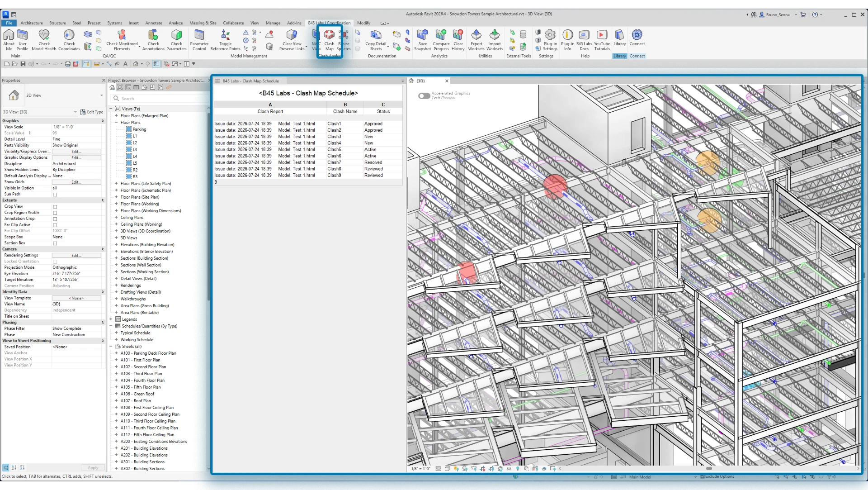Open the Manage ribbon tab

273,23
